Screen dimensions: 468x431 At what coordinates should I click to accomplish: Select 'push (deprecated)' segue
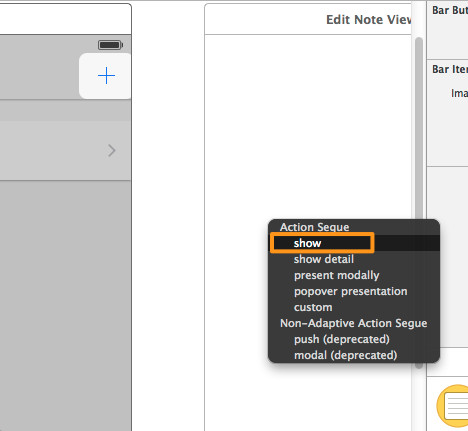point(354,339)
